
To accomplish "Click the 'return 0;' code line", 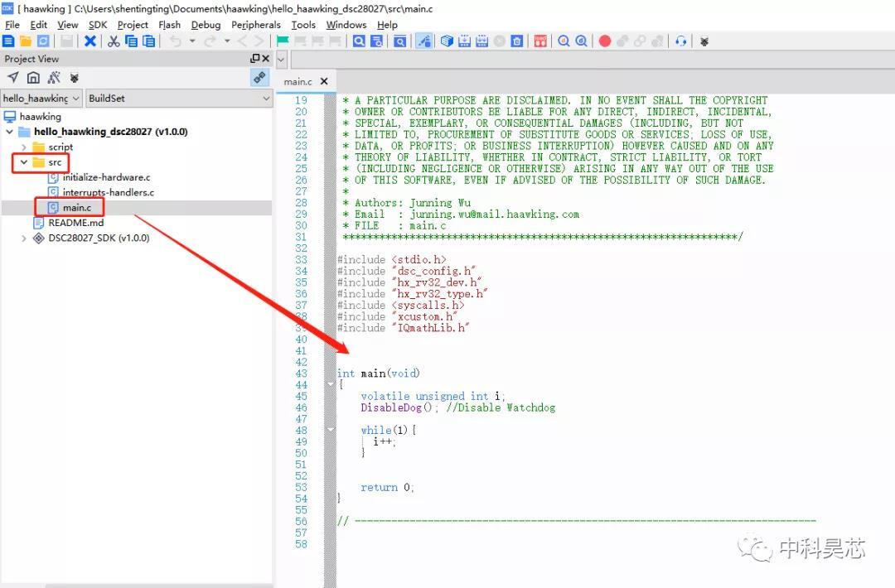I will click(387, 488).
